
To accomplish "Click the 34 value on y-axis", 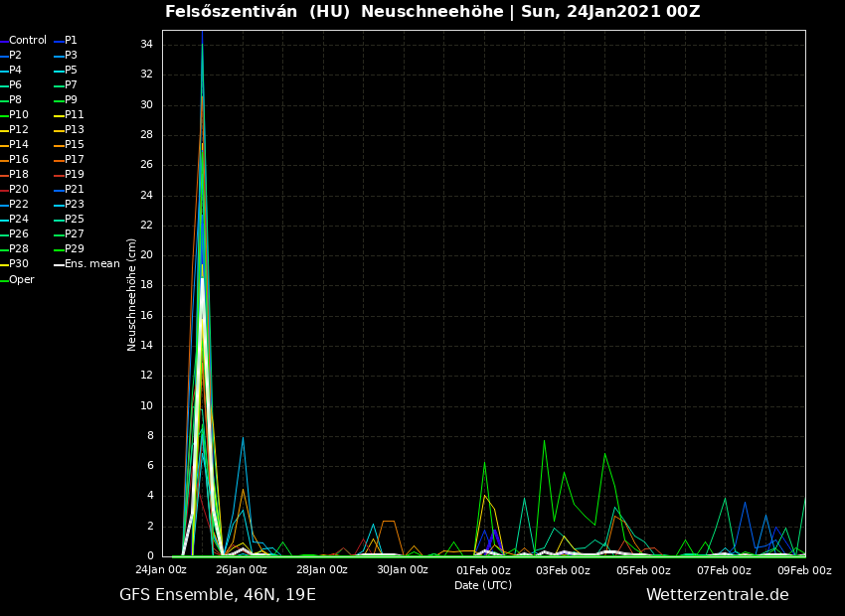I will coord(146,45).
